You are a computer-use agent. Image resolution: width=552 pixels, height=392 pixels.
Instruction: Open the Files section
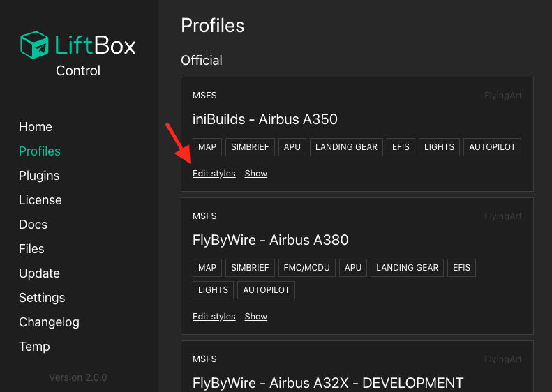coord(31,249)
